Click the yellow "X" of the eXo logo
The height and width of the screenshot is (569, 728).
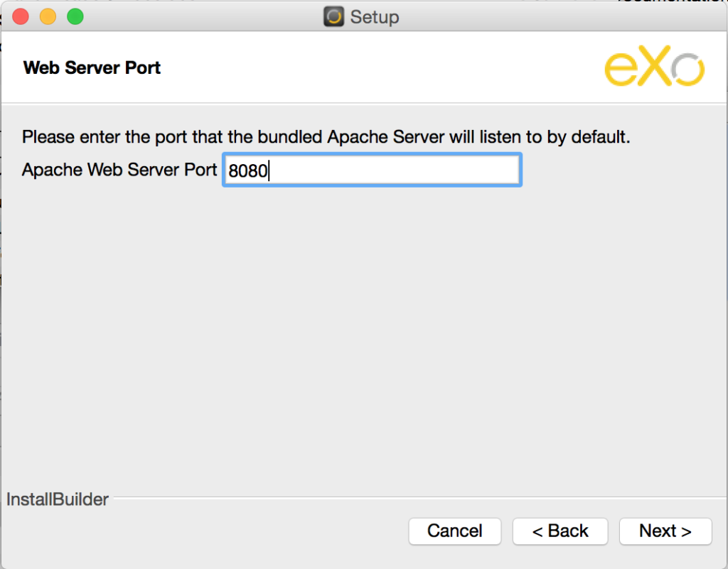pos(655,70)
